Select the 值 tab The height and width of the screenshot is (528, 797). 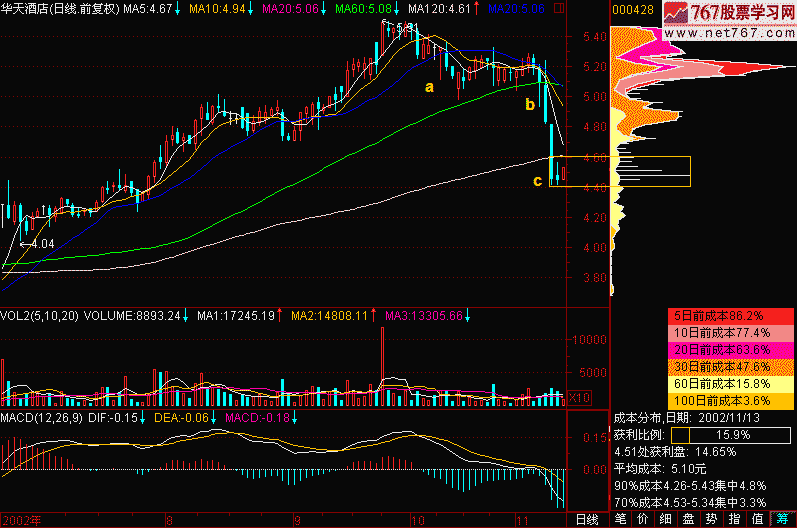point(758,519)
